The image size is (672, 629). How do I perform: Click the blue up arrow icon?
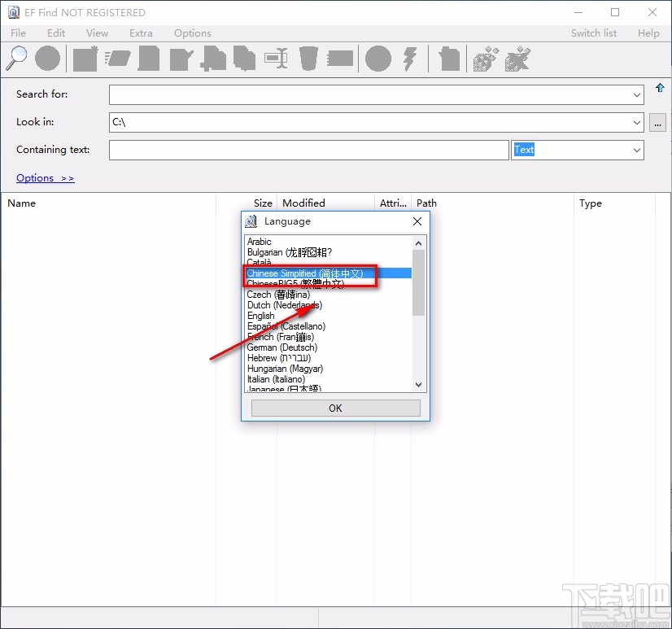click(660, 88)
